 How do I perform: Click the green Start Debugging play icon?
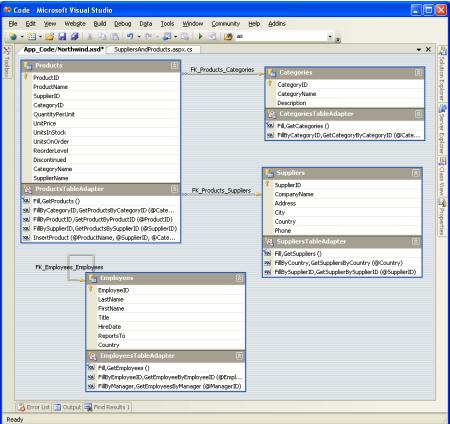200,36
